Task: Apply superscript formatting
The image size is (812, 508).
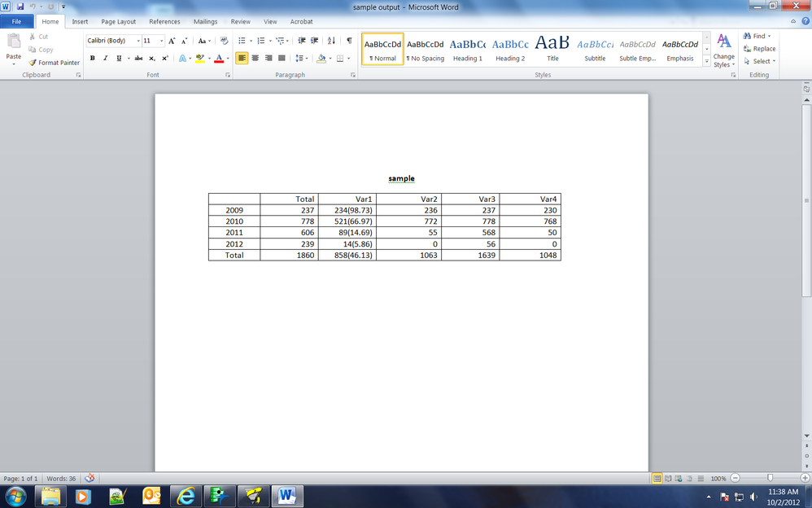Action: tap(164, 59)
